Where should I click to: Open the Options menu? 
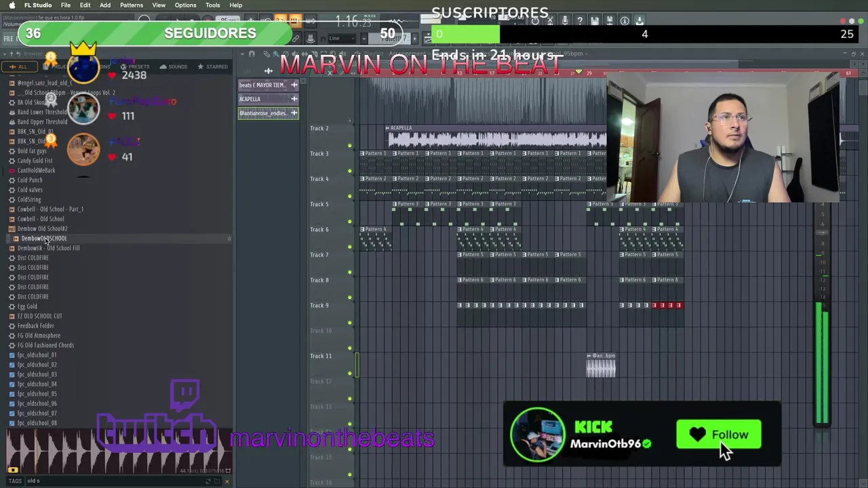click(186, 5)
